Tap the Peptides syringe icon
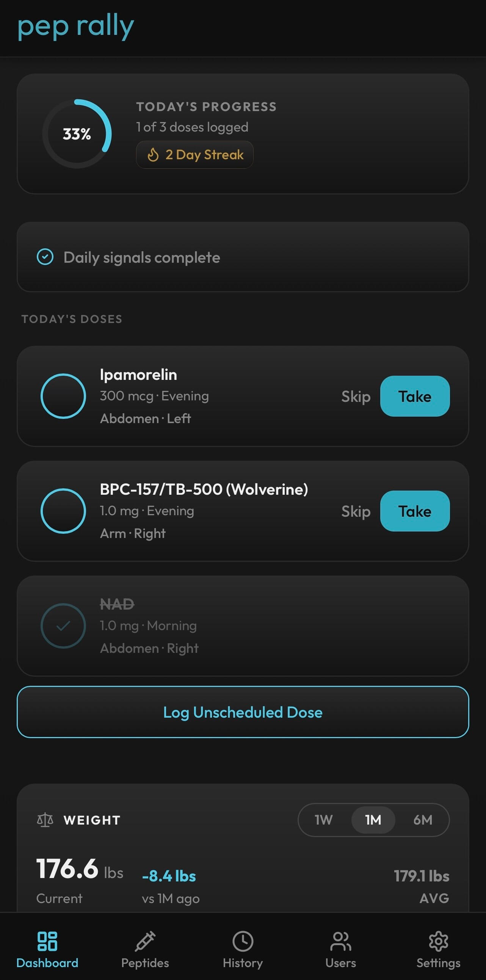This screenshot has width=486, height=980. click(x=145, y=941)
